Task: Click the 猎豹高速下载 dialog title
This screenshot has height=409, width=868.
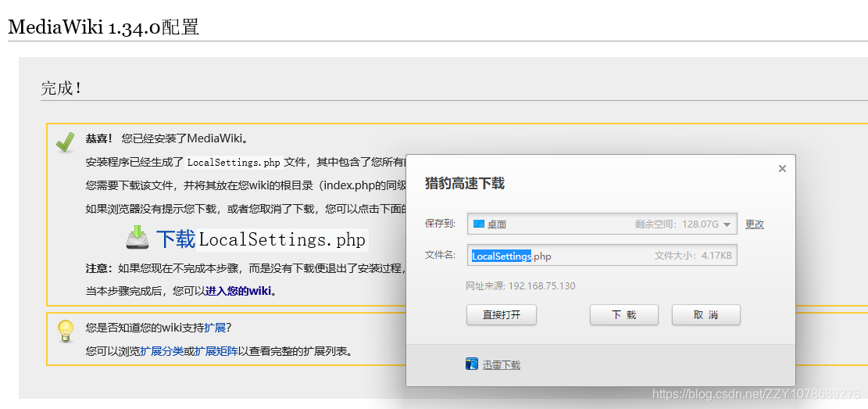Action: (464, 184)
